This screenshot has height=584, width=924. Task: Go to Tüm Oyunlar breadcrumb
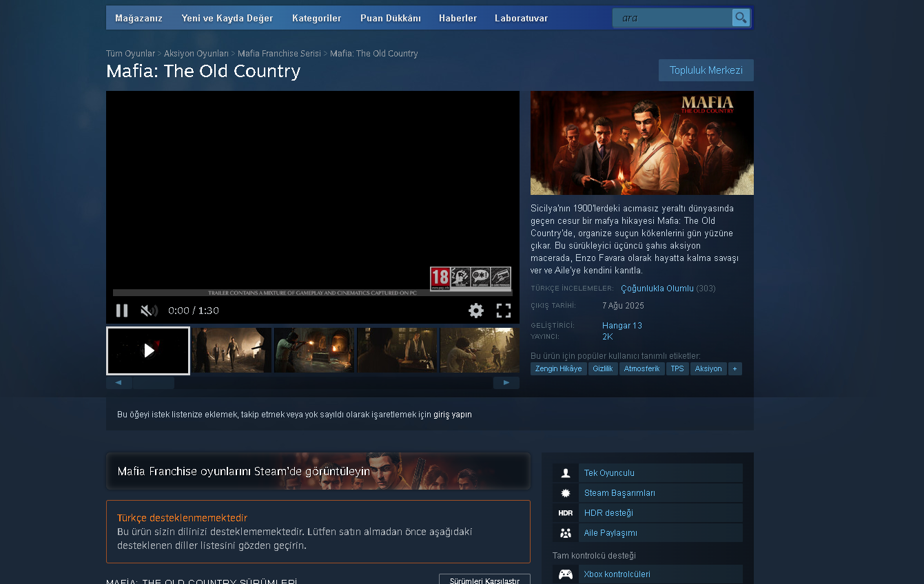click(131, 54)
